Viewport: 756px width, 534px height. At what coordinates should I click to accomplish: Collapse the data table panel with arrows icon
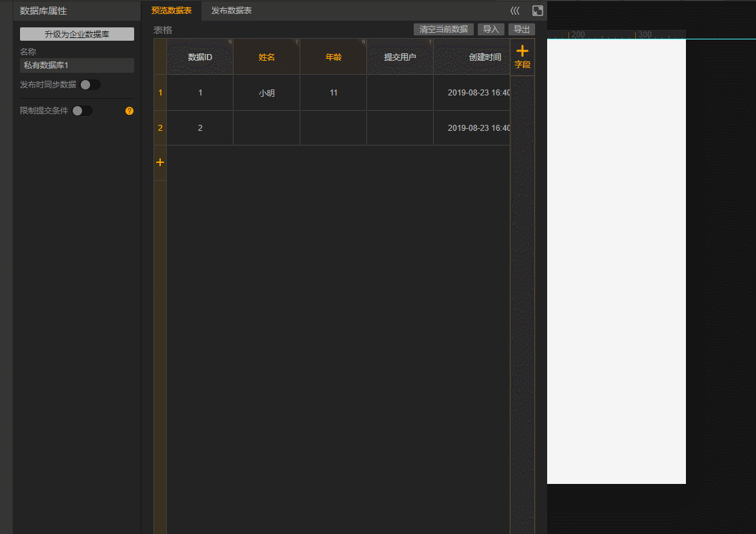coord(514,11)
